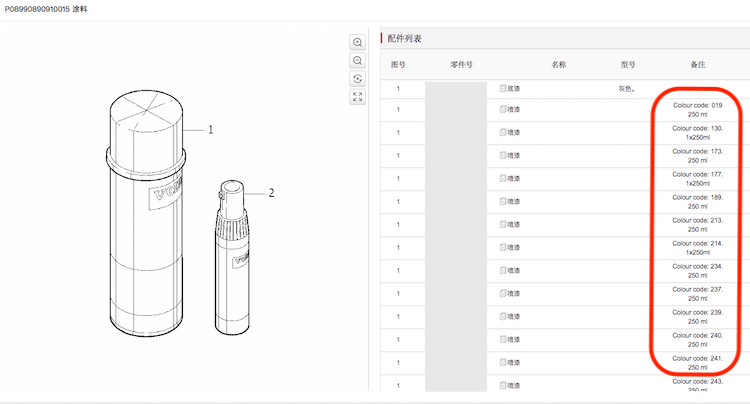Select the Colour code: 019 250 ml remark
This screenshot has width=750, height=404.
(697, 109)
